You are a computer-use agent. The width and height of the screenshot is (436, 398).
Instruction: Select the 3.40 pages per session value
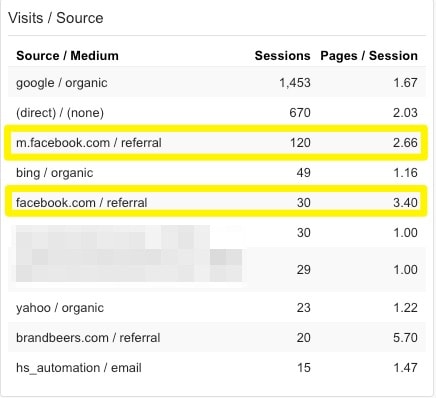[405, 203]
